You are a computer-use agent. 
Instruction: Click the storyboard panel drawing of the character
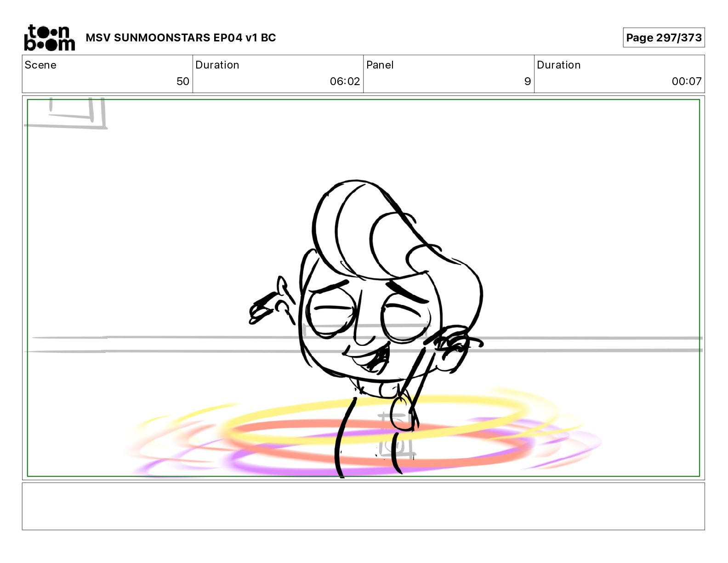click(x=363, y=288)
